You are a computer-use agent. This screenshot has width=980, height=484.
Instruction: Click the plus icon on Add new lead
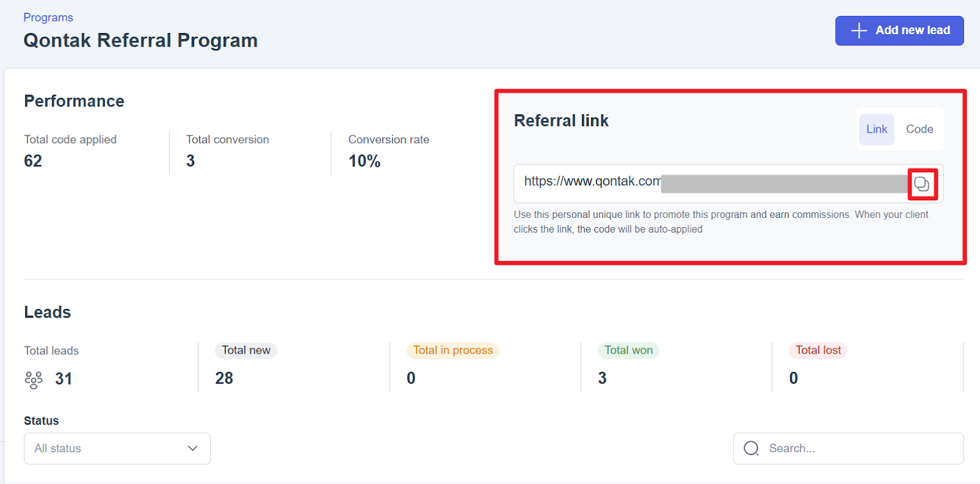click(859, 31)
